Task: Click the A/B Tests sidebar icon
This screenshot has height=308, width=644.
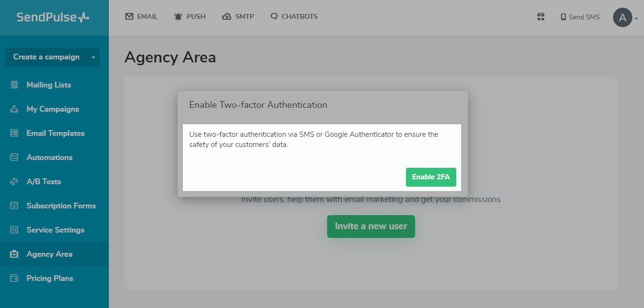Action: click(14, 182)
